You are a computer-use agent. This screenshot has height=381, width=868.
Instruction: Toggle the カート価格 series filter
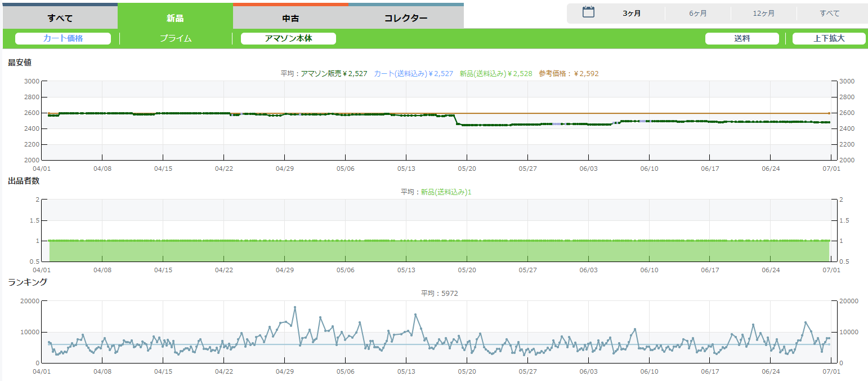tap(63, 38)
